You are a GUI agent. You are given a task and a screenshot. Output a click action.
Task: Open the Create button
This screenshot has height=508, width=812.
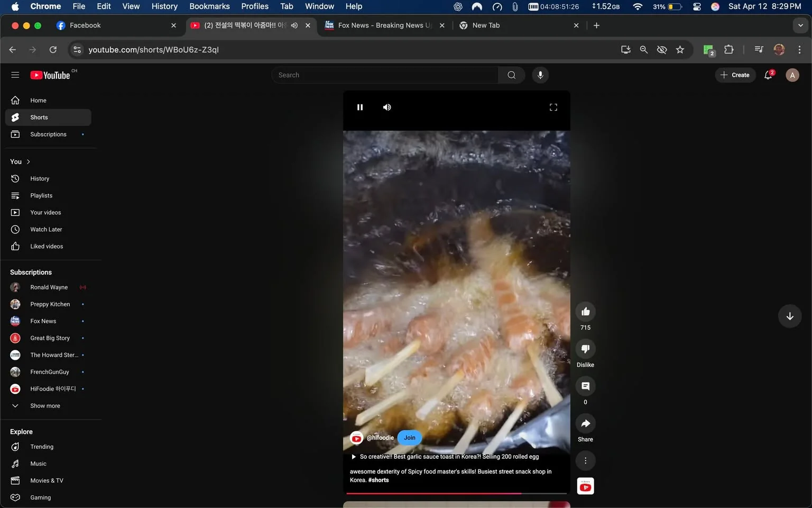[x=735, y=75]
